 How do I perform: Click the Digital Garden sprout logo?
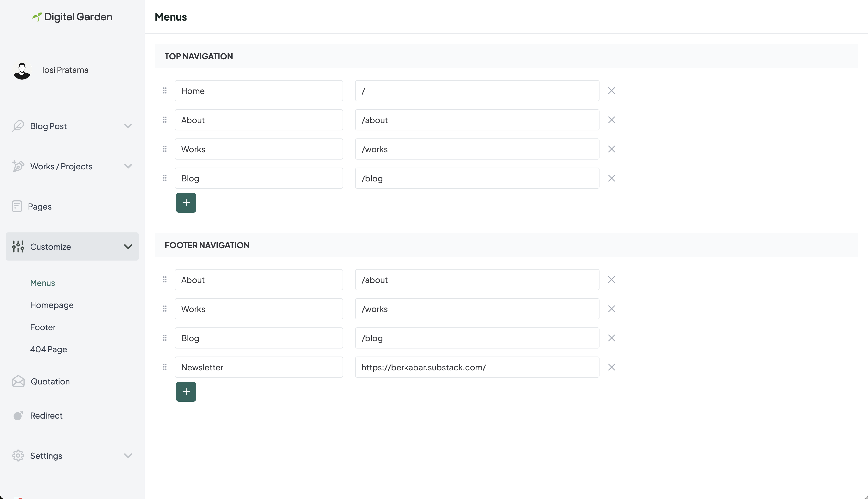click(37, 17)
